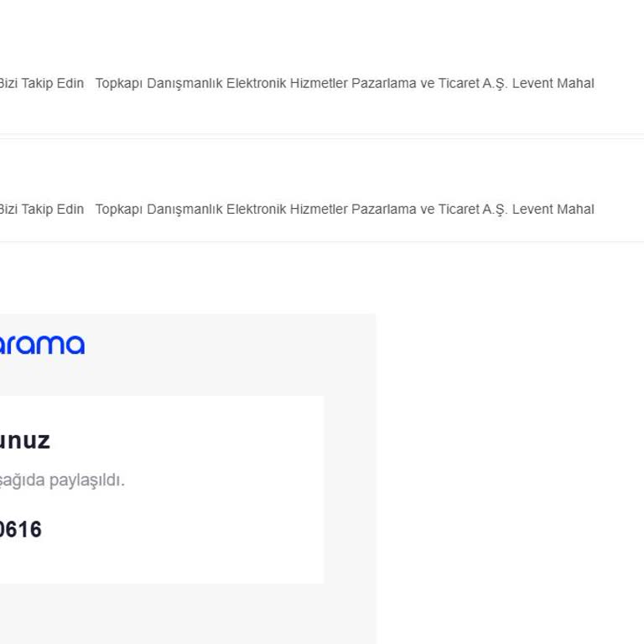This screenshot has height=644, width=644.
Task: Click the blue Pazarama logo
Action: click(x=42, y=345)
